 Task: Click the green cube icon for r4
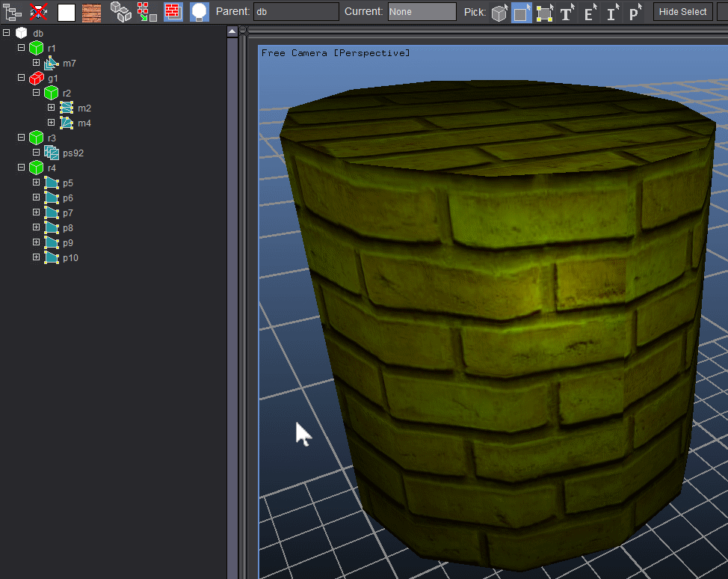pyautogui.click(x=36, y=168)
